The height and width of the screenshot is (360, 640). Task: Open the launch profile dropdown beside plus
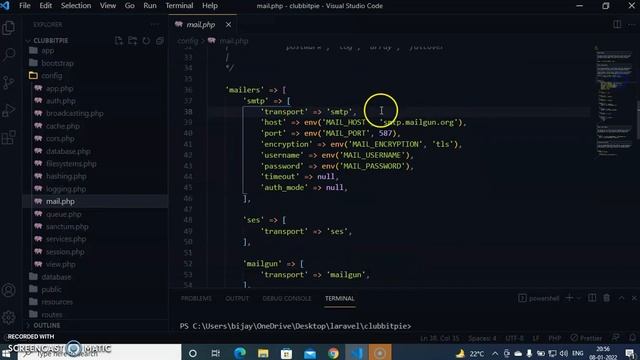pyautogui.click(x=579, y=298)
